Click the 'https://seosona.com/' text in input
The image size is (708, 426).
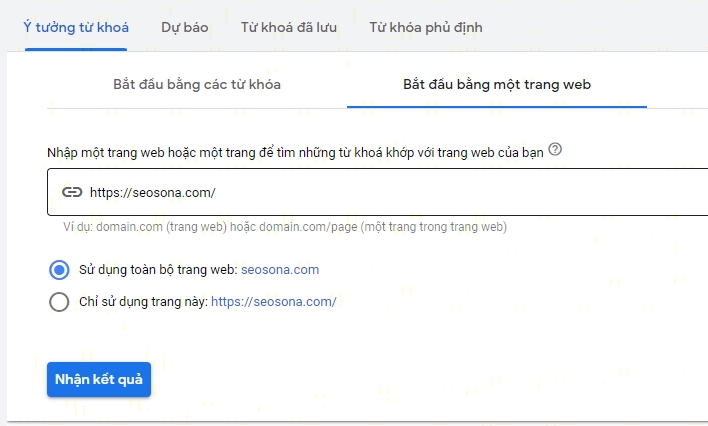(x=152, y=192)
